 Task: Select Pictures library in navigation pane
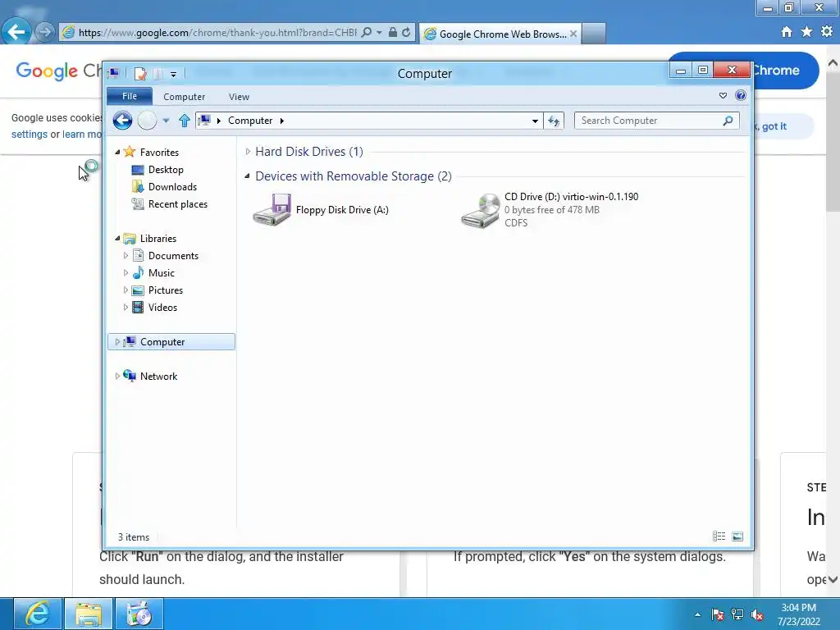(166, 290)
